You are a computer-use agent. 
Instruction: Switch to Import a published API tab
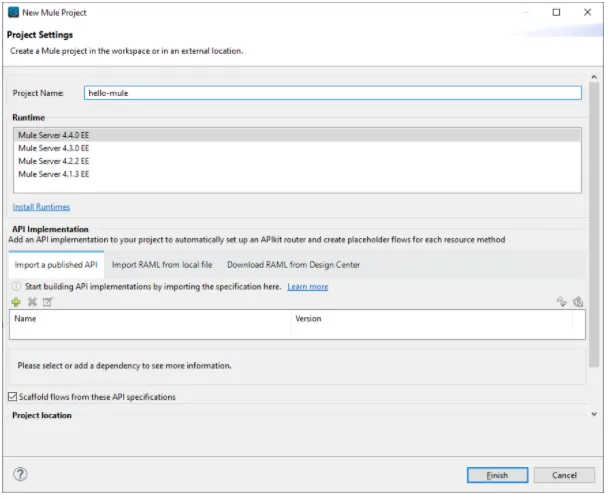pyautogui.click(x=56, y=265)
